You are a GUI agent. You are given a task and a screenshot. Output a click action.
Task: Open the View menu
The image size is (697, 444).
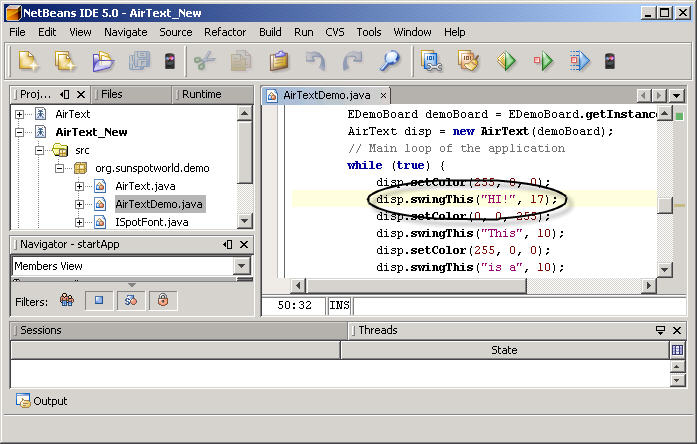click(x=80, y=32)
